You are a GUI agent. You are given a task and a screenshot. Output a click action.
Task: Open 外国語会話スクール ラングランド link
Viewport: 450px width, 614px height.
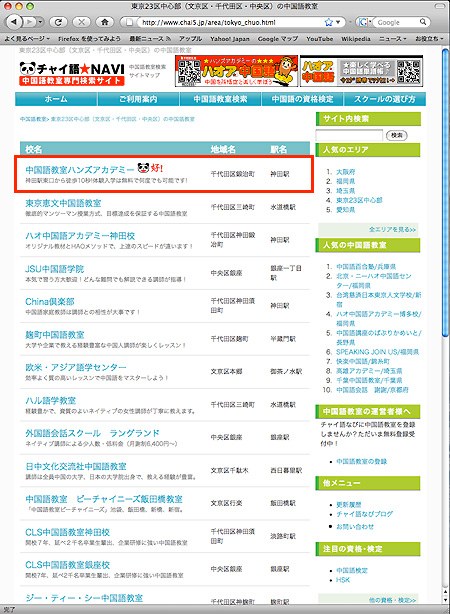(92, 433)
